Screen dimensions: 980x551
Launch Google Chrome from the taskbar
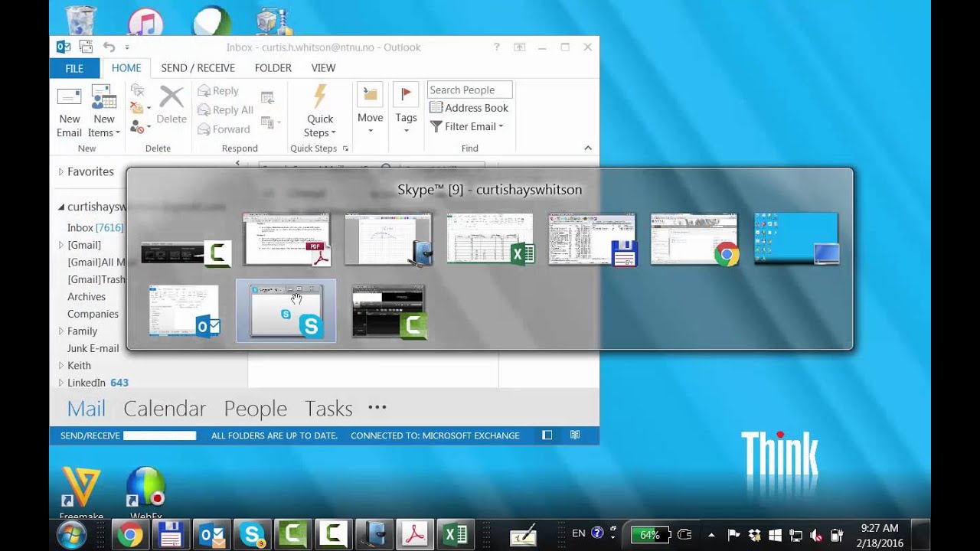[129, 534]
